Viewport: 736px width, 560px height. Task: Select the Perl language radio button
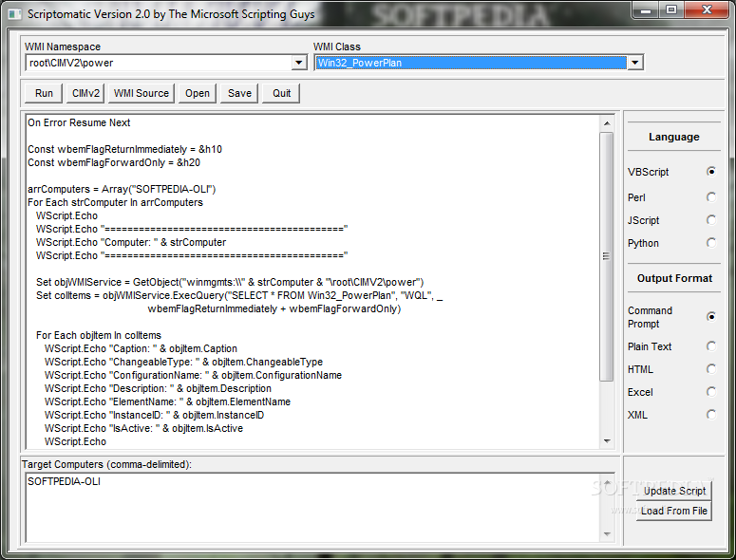(711, 197)
